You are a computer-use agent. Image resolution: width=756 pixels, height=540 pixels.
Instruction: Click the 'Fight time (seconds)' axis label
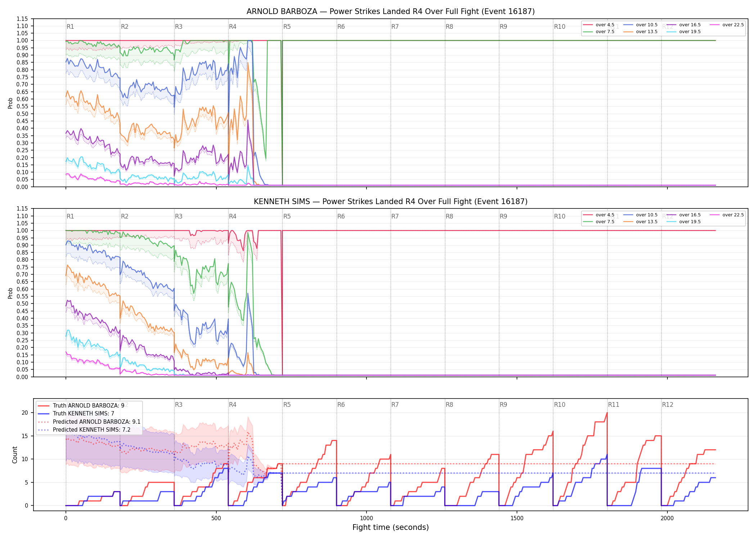391,527
